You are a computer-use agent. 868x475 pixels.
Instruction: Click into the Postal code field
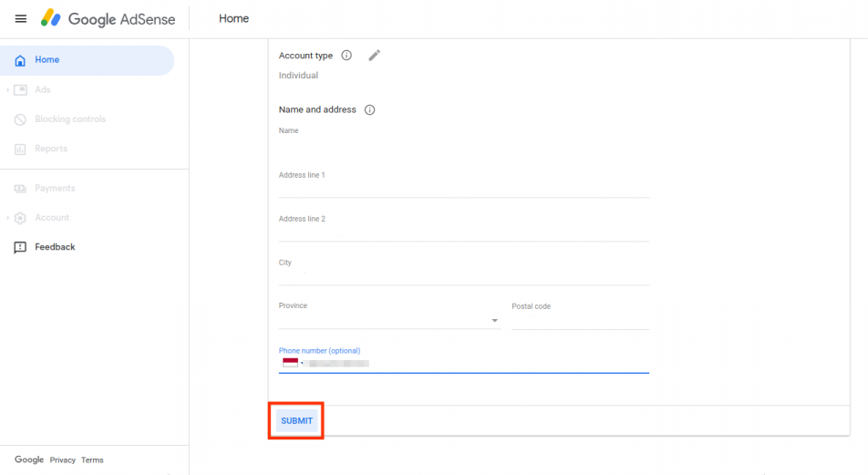click(580, 320)
